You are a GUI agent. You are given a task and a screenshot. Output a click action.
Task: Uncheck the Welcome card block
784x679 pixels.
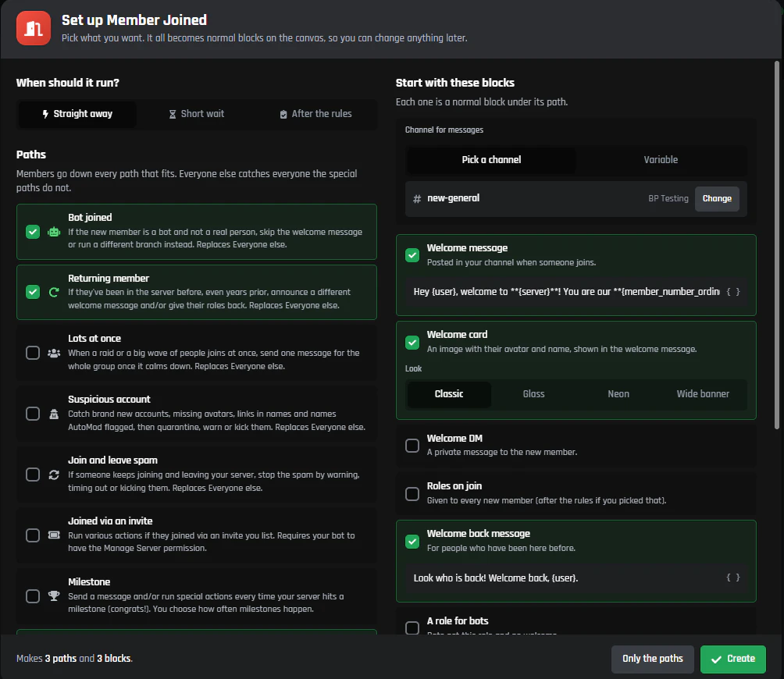(412, 343)
